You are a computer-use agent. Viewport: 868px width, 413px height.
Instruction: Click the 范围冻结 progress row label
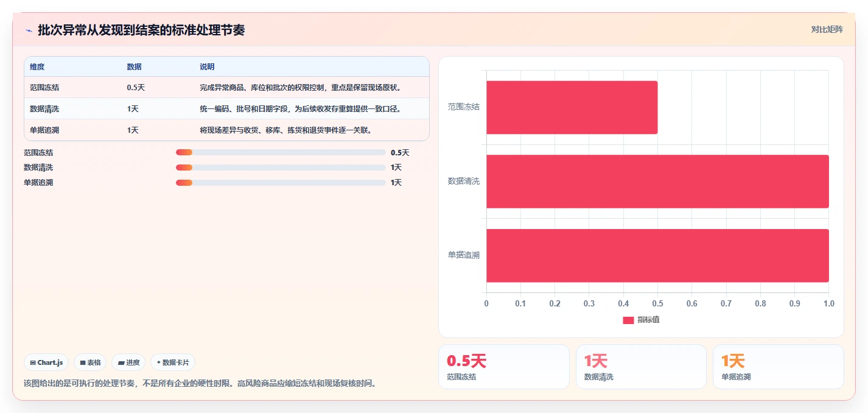(38, 153)
